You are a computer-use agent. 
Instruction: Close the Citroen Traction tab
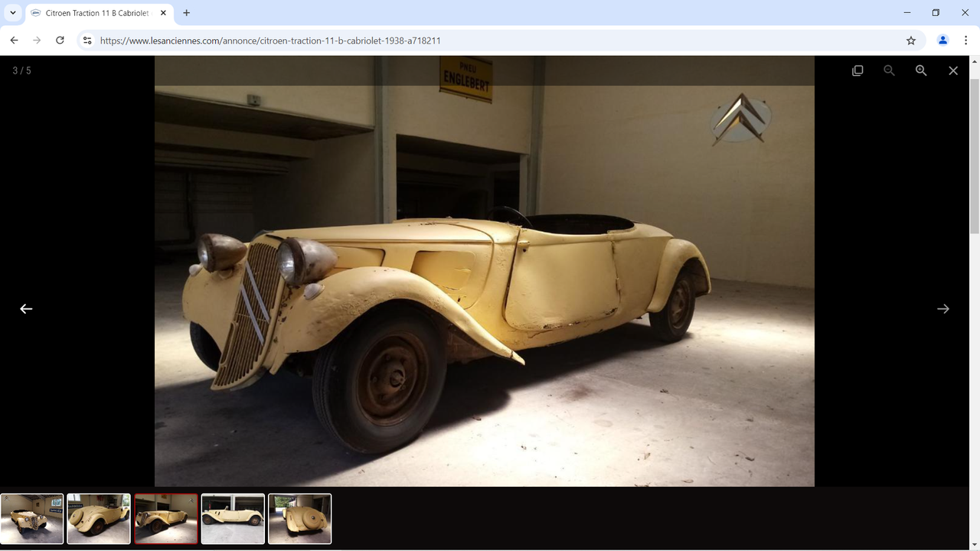[163, 13]
